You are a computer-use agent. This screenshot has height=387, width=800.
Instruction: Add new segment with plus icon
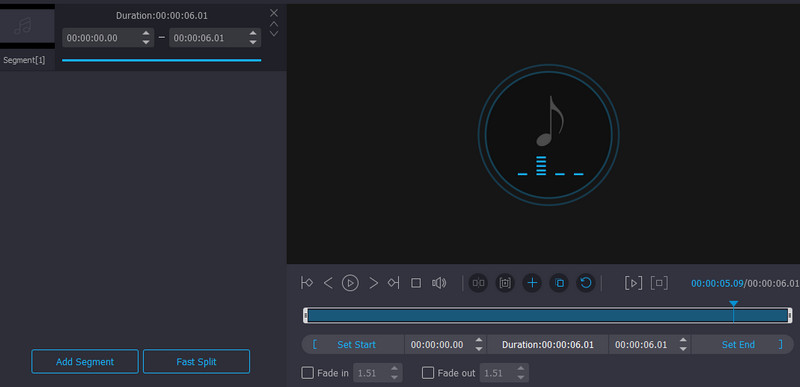(532, 282)
